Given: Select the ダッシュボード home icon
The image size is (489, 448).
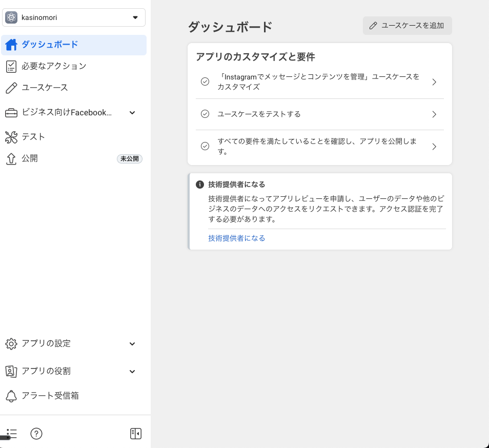Looking at the screenshot, I should 11,45.
